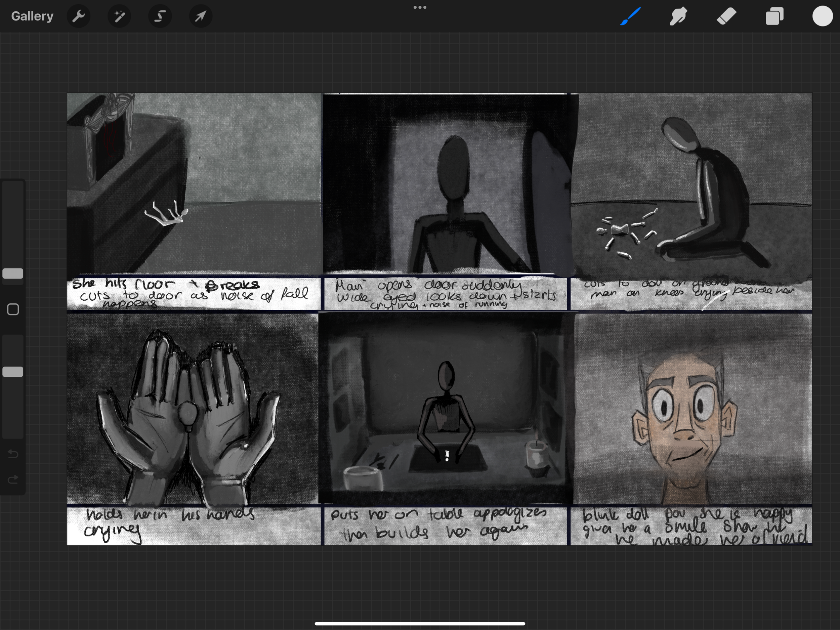The height and width of the screenshot is (630, 840).
Task: Open the Actions wrench menu
Action: tap(79, 16)
